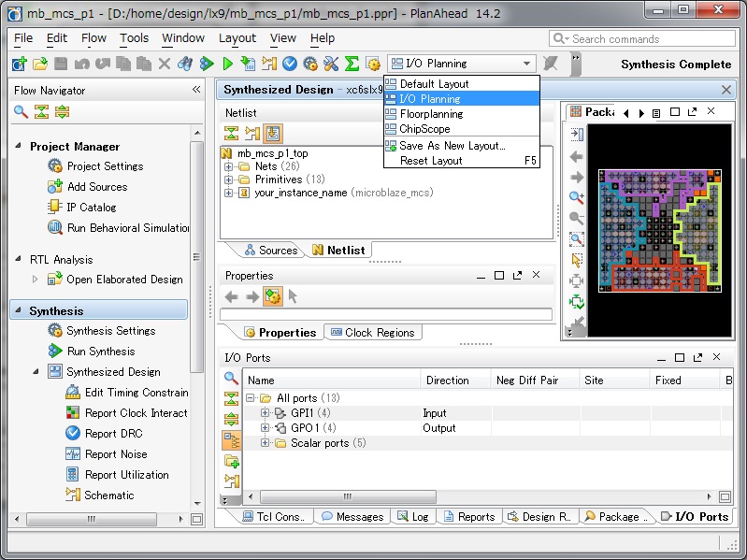Expand the Primitives (13) folder
The image size is (747, 560).
(x=229, y=180)
